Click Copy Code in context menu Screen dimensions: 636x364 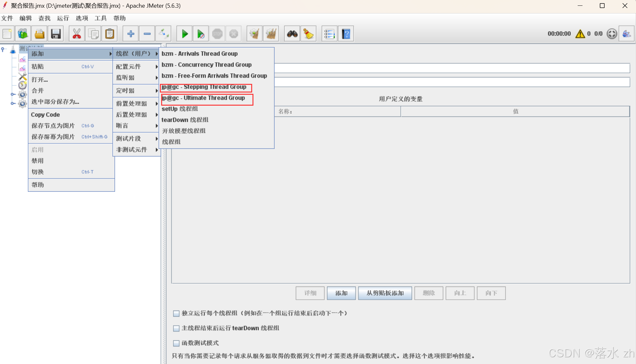71,115
